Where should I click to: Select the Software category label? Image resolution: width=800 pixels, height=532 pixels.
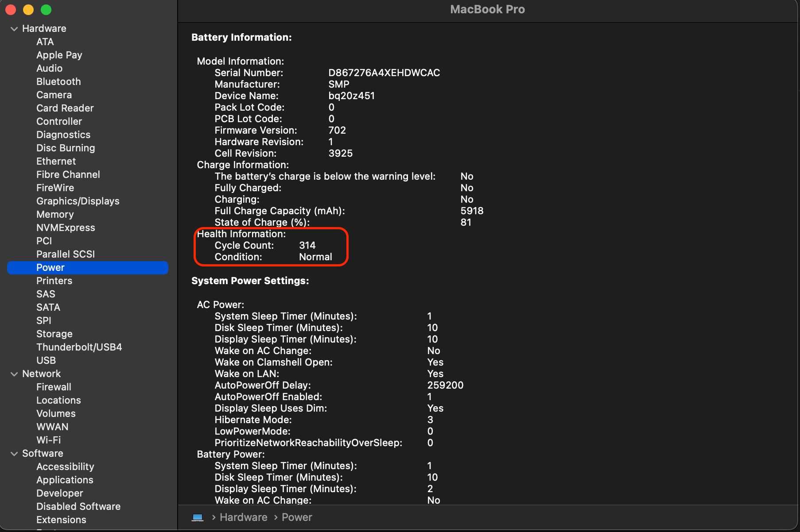pyautogui.click(x=43, y=454)
